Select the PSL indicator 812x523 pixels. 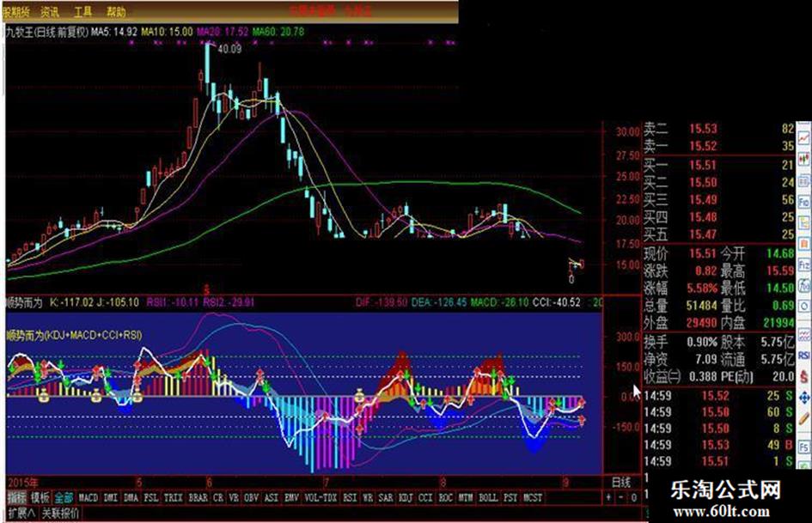[151, 497]
